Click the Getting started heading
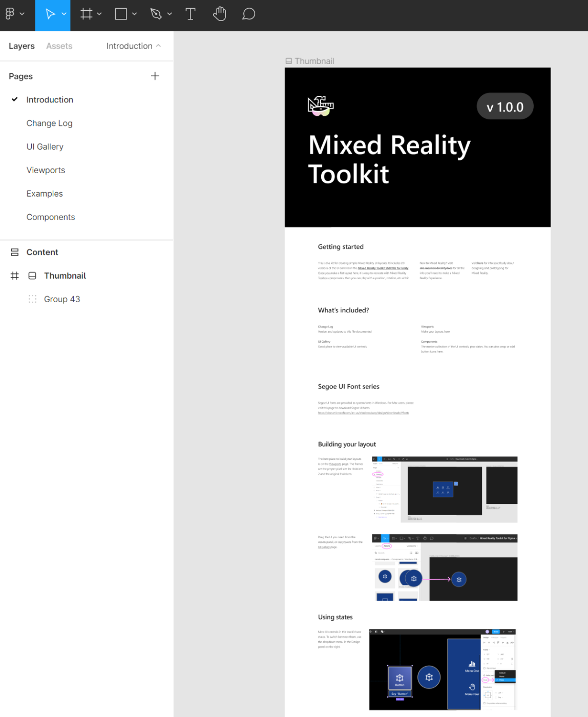 (341, 247)
